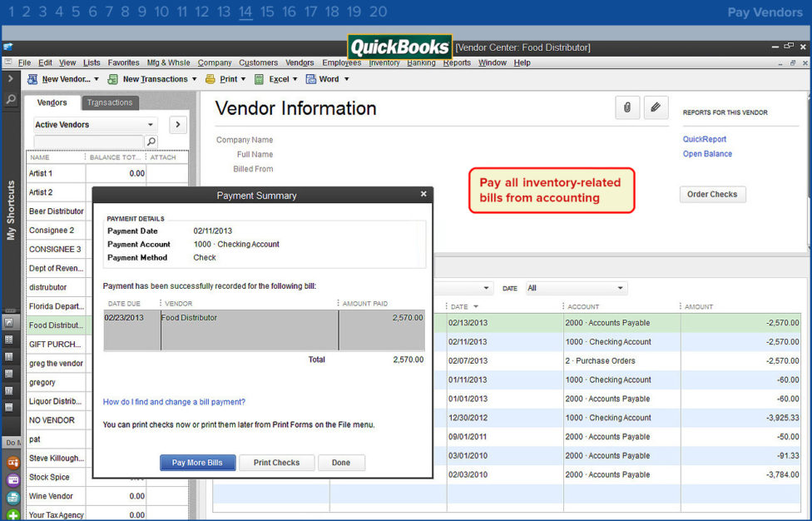Image resolution: width=812 pixels, height=521 pixels.
Task: Select vendor 'Beer Distributor' in the list
Action: coord(57,211)
